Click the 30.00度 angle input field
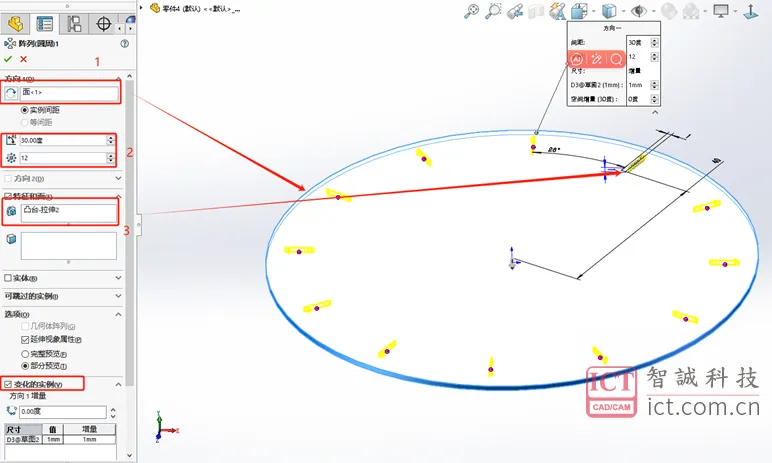Viewport: 772px width, 463px height. [x=63, y=140]
